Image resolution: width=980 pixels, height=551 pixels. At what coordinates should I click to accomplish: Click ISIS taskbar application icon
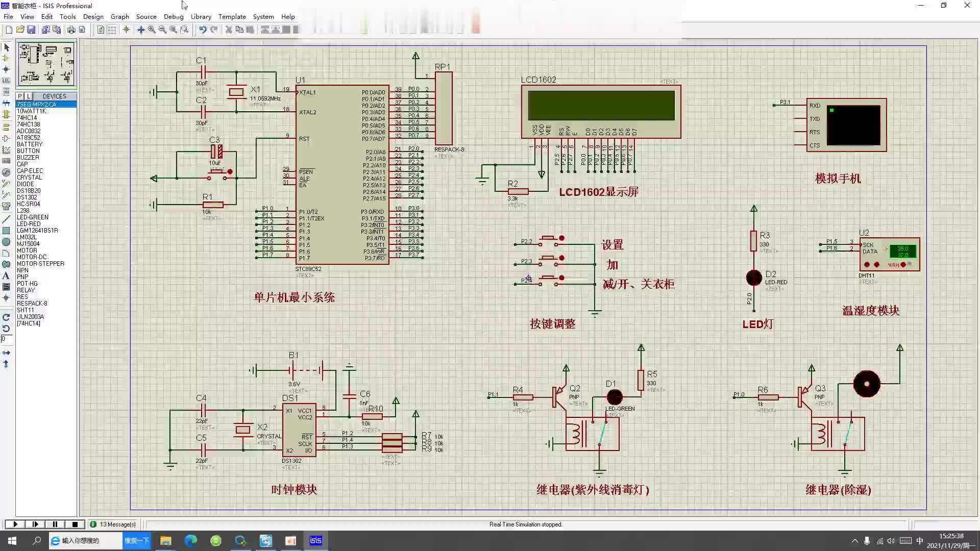tap(316, 540)
